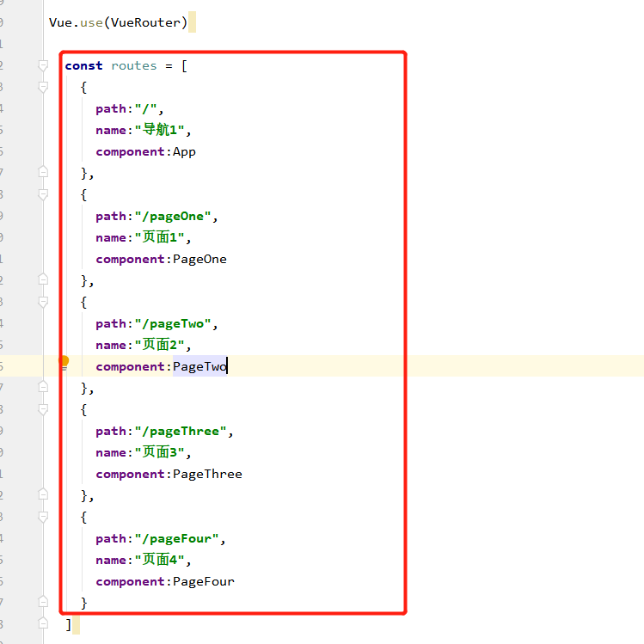Click the string "页面4"
This screenshot has height=644, width=644.
pyautogui.click(x=159, y=561)
